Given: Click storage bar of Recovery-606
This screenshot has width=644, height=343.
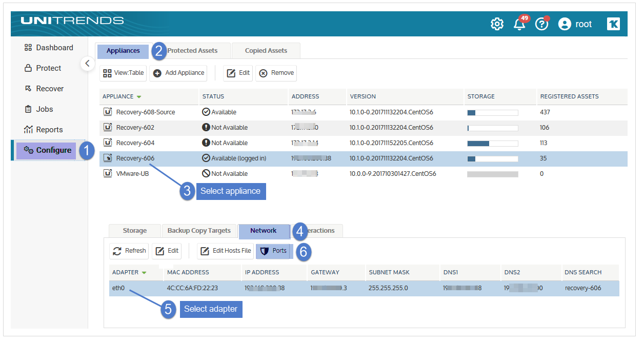Looking at the screenshot, I should click(493, 159).
